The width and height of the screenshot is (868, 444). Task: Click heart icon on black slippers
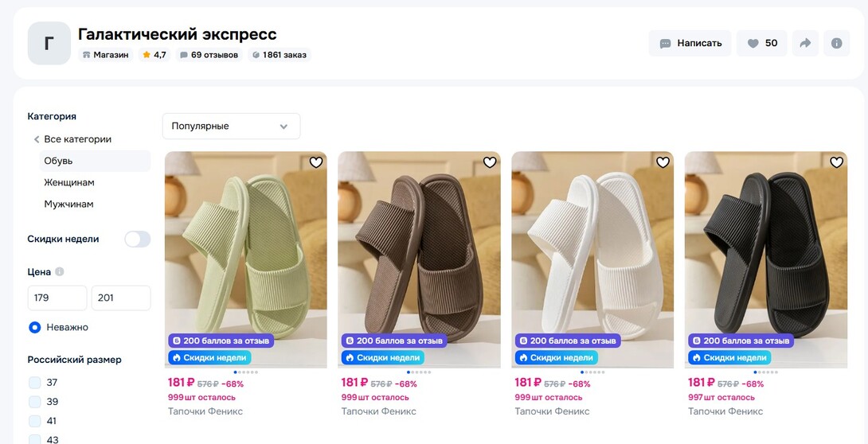836,162
